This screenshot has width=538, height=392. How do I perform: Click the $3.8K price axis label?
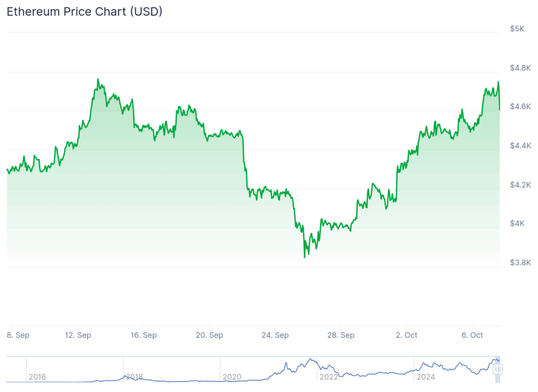pos(520,262)
